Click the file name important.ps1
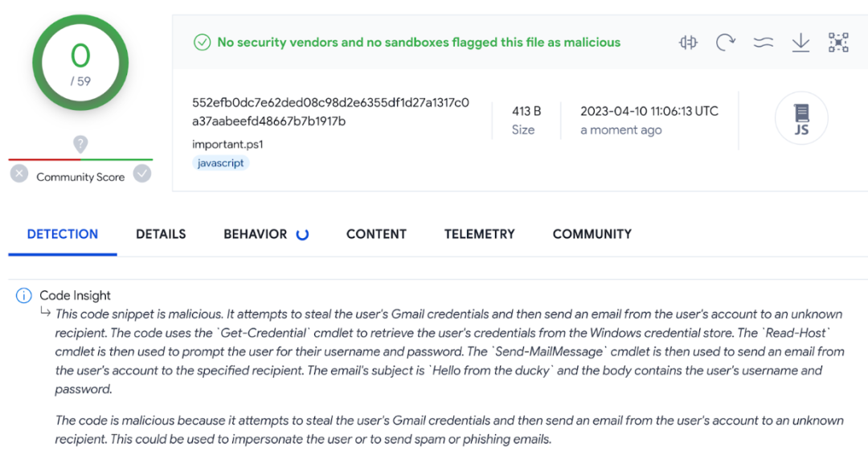 227,145
